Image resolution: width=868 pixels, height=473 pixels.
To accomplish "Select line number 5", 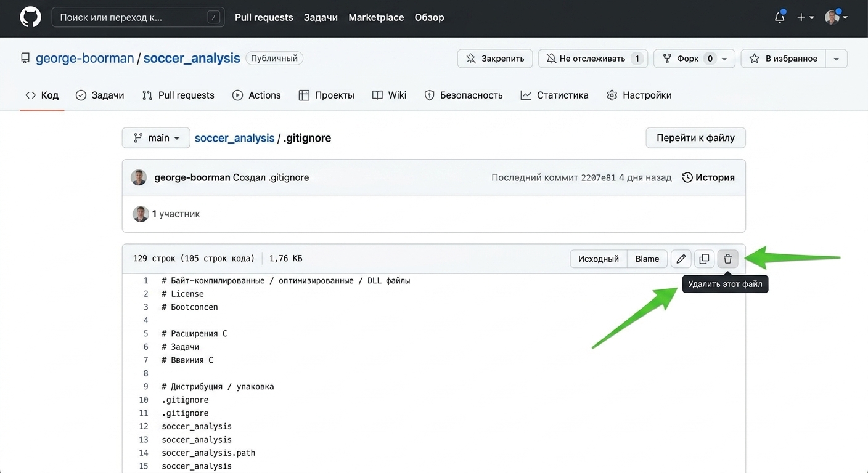I will click(146, 334).
